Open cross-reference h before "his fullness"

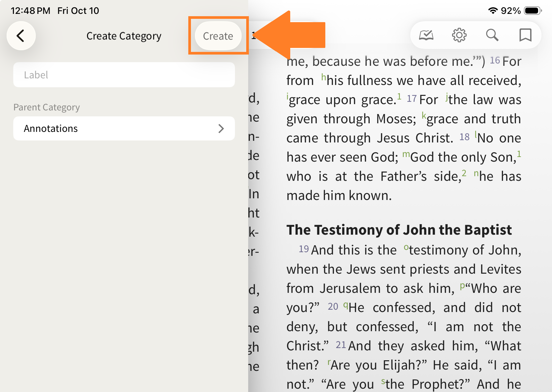pos(323,77)
